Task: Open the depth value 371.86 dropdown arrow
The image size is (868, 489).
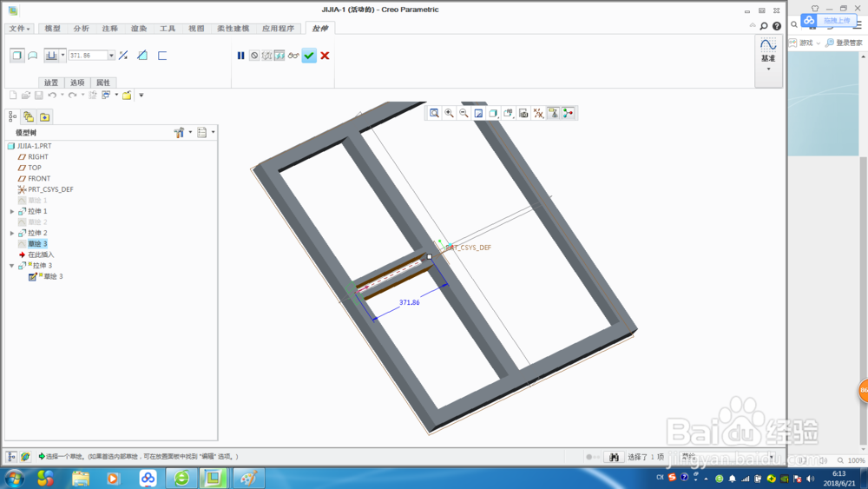Action: pos(111,56)
